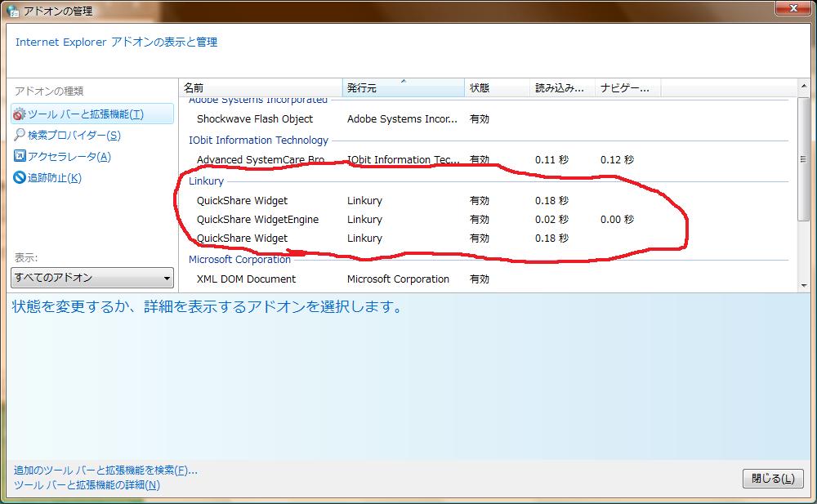Click the 0.11 秒 load time cell

(551, 159)
